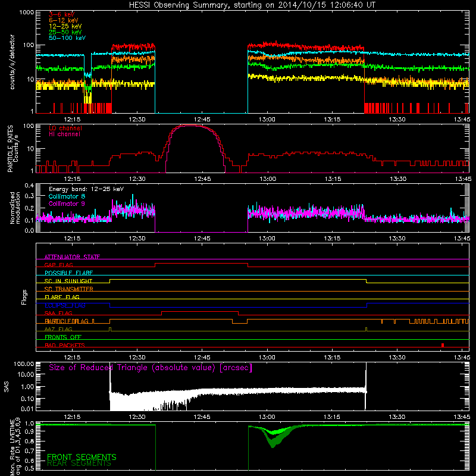Click the counts/s/detector axis label
This screenshot has height=476, width=476.
[x=12, y=62]
